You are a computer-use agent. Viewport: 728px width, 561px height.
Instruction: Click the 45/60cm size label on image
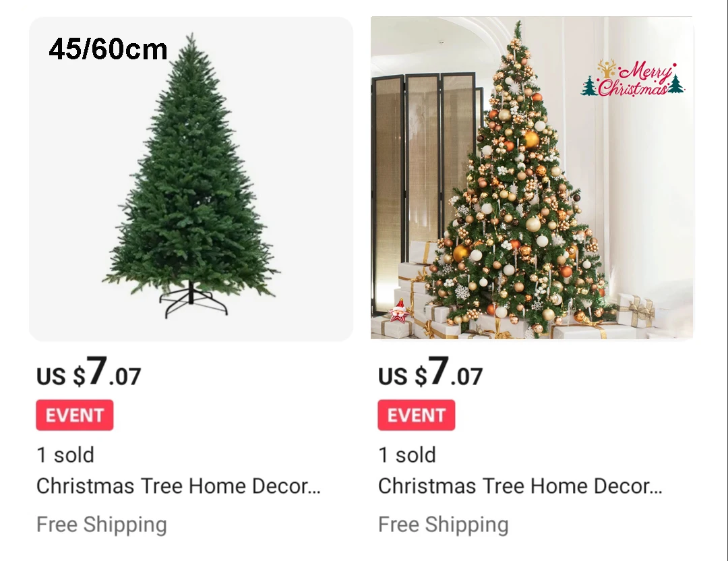pos(108,49)
